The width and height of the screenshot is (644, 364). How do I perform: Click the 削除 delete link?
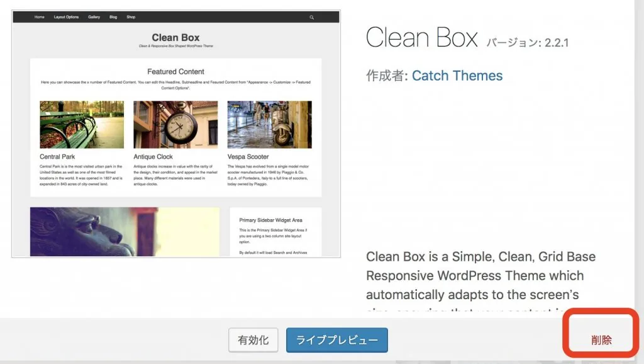click(601, 340)
